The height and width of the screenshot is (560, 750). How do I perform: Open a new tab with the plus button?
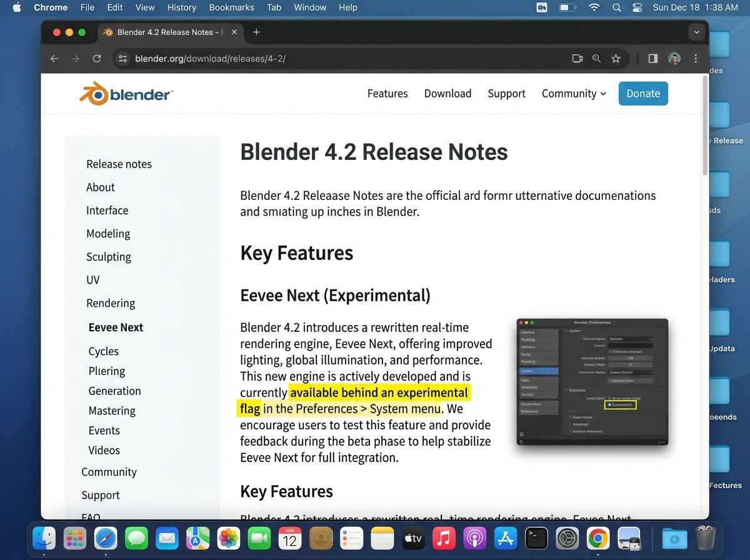pyautogui.click(x=256, y=32)
